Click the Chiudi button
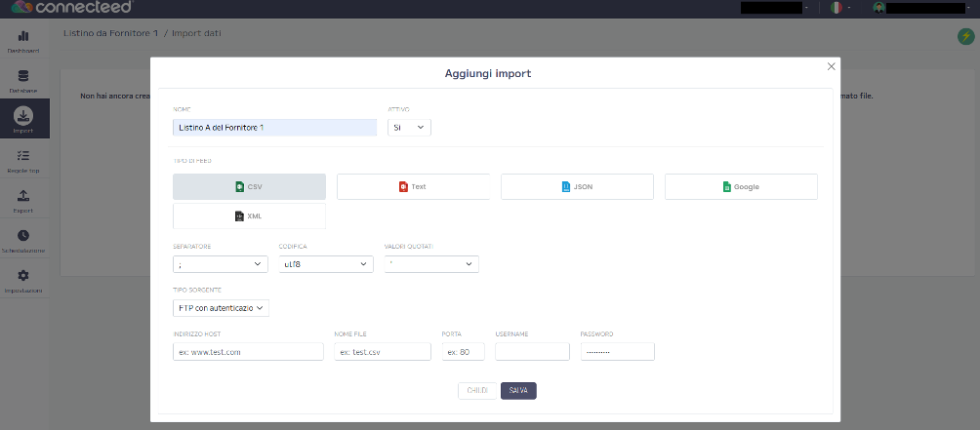This screenshot has width=980, height=430. tap(476, 390)
